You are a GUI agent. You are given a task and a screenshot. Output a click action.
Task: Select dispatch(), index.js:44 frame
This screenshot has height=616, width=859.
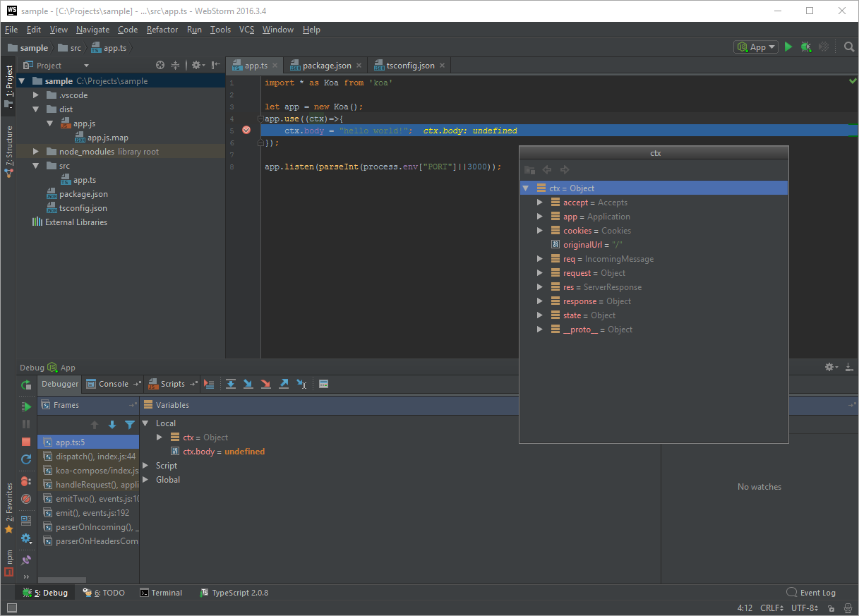(88, 457)
